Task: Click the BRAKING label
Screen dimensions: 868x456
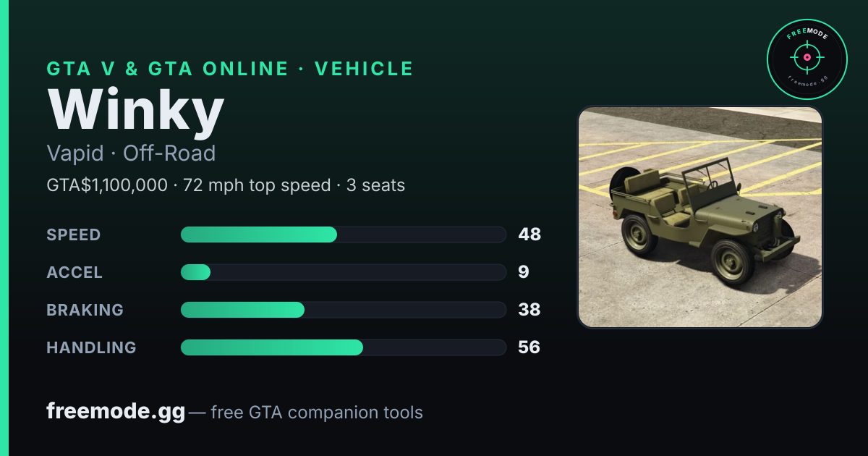Action: [x=85, y=310]
